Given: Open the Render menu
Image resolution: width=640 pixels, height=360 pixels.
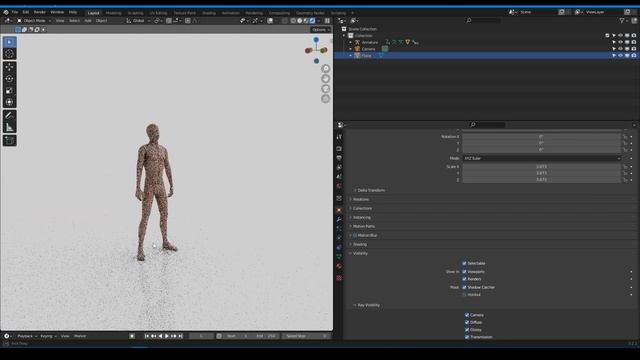Looking at the screenshot, I should pos(40,12).
